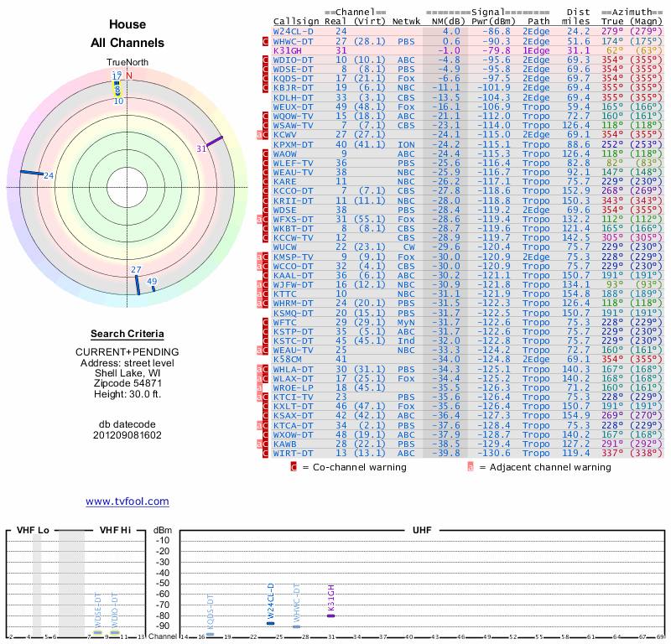Click the 'Pwr(dBm)' column header

pos(493,22)
